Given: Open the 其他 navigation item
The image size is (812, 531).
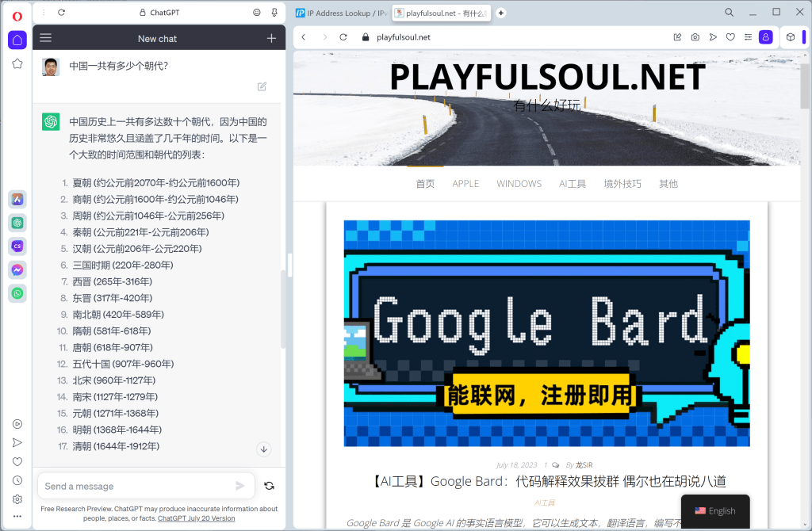Looking at the screenshot, I should (x=668, y=184).
